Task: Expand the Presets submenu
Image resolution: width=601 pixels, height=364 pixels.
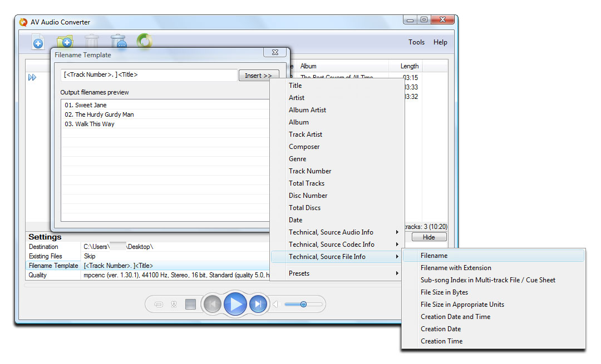Action: click(x=336, y=273)
